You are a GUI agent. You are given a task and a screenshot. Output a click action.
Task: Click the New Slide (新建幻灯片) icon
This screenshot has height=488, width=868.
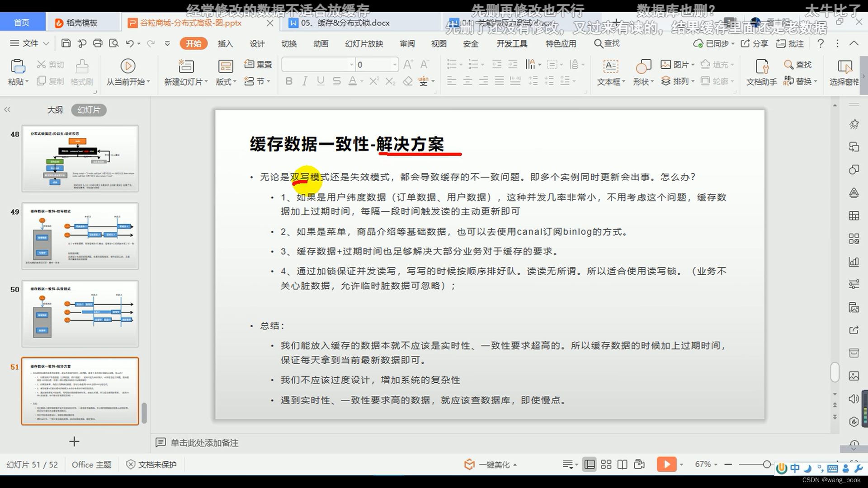(186, 66)
